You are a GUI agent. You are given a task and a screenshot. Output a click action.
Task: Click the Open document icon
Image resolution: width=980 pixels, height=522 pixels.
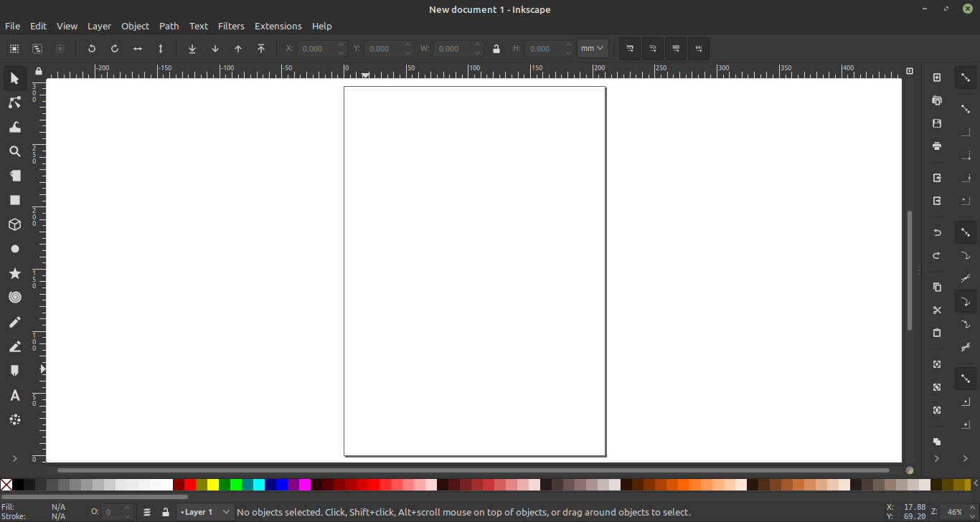click(x=937, y=100)
